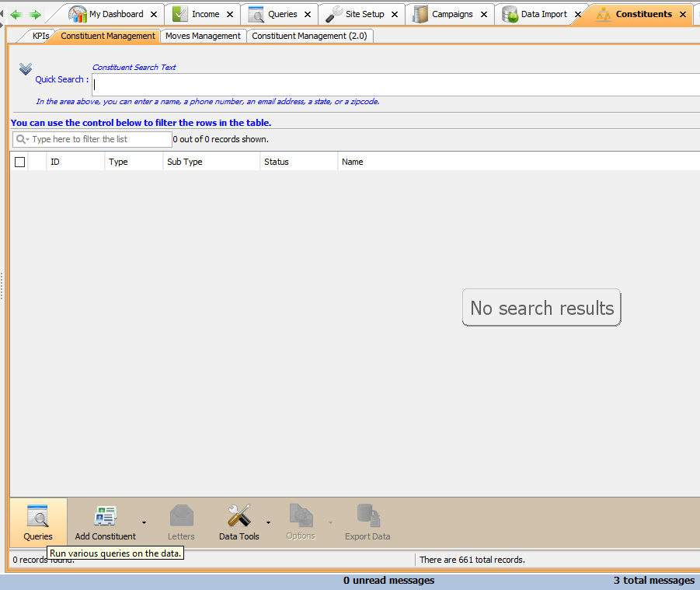Open the My Dashboard tab
The height and width of the screenshot is (590, 700).
click(116, 14)
